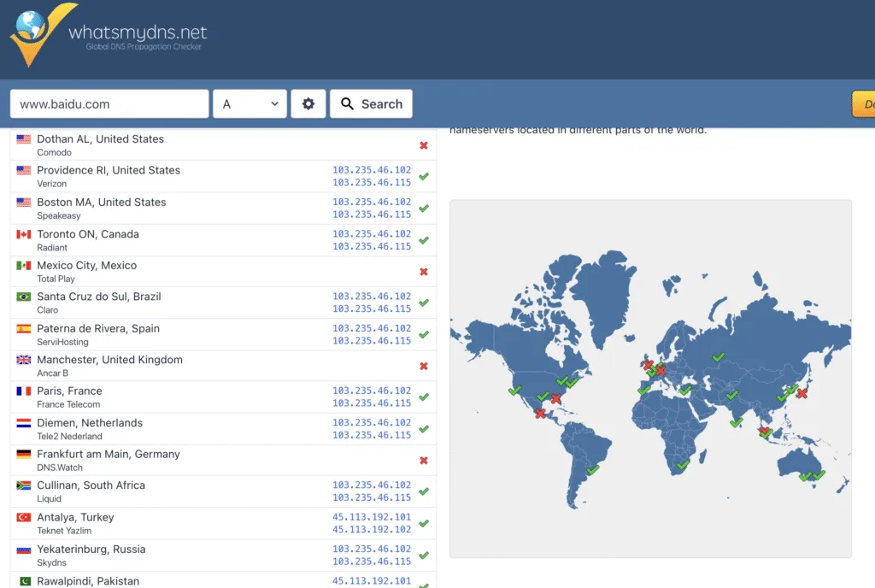The height and width of the screenshot is (588, 875).
Task: Click the Diemen, Netherlands green checkmark
Action: click(x=424, y=429)
